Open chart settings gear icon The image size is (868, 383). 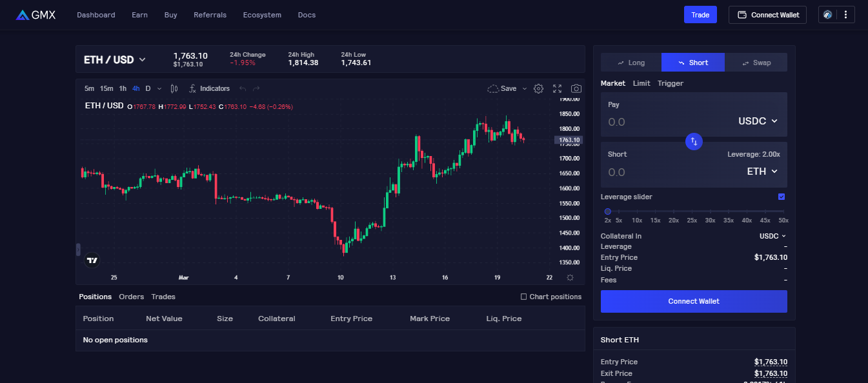tap(538, 88)
